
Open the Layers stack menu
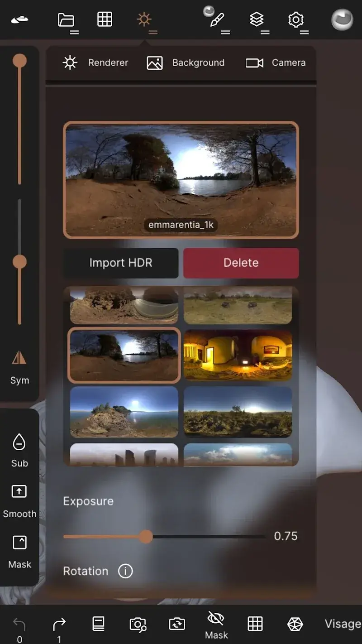click(x=257, y=20)
